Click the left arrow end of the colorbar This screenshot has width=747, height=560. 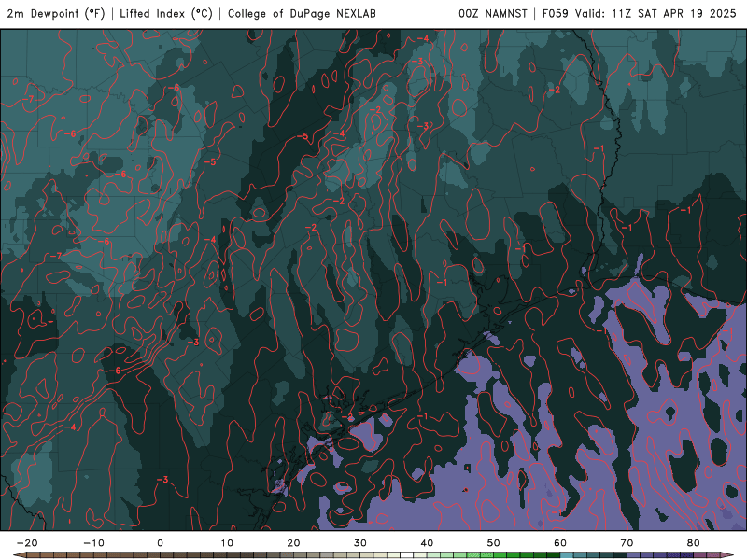click(x=20, y=555)
